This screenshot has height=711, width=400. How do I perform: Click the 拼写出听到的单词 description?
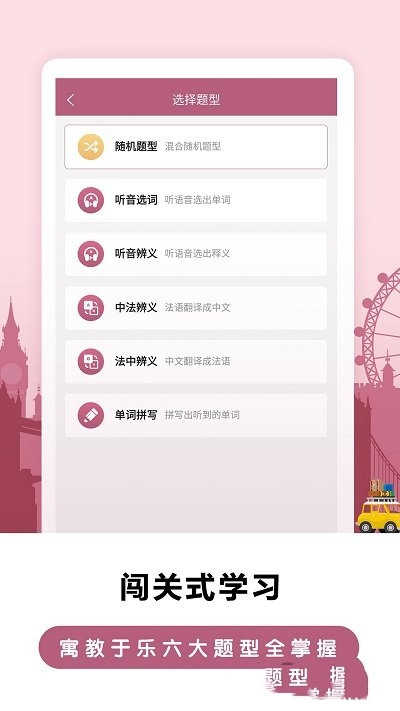202,415
